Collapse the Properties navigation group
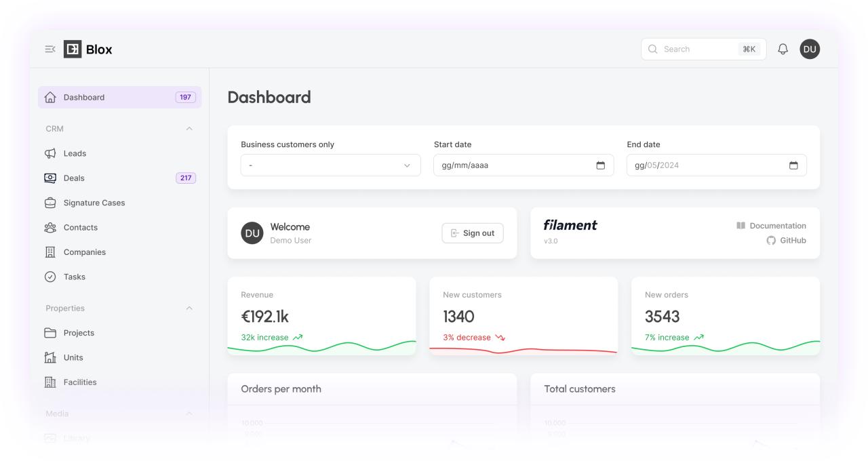Screen dimensions: 868x461 click(x=189, y=308)
